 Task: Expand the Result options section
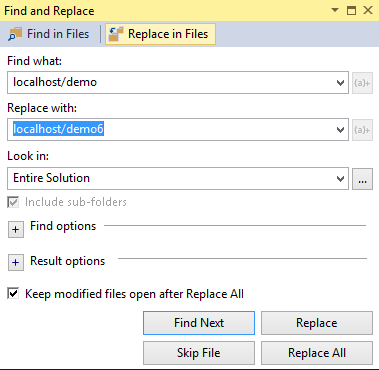pyautogui.click(x=16, y=263)
